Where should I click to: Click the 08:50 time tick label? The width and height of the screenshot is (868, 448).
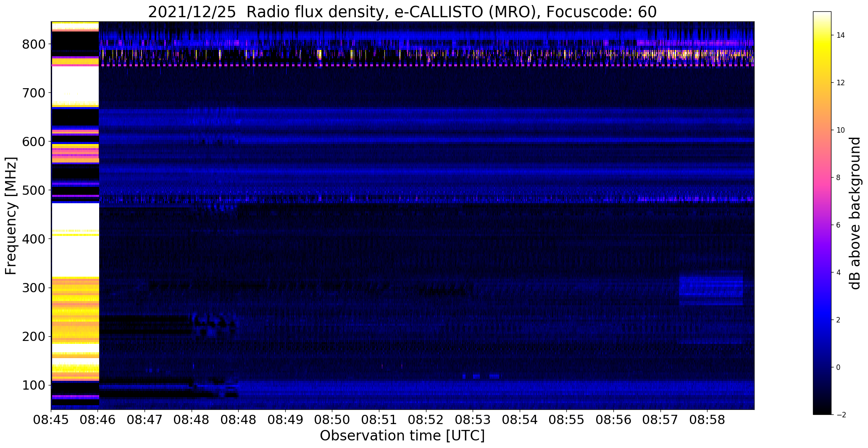coord(332,420)
